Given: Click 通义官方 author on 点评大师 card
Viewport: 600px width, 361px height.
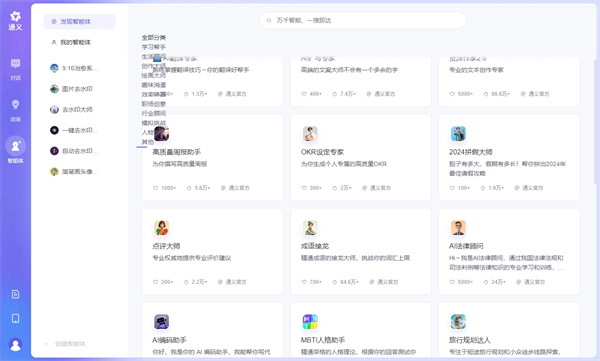Looking at the screenshot, I should pyautogui.click(x=232, y=282).
